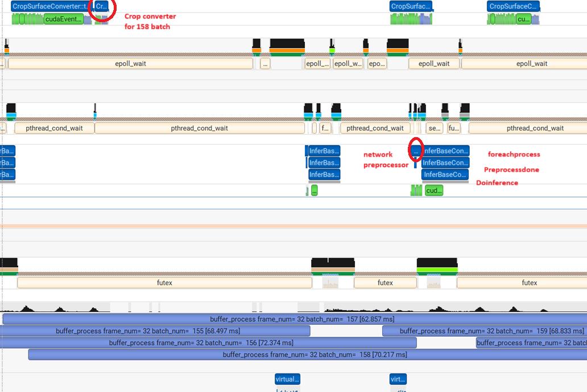The image size is (587, 392).
Task: Select the virtual... event near the bottom
Action: 287,379
